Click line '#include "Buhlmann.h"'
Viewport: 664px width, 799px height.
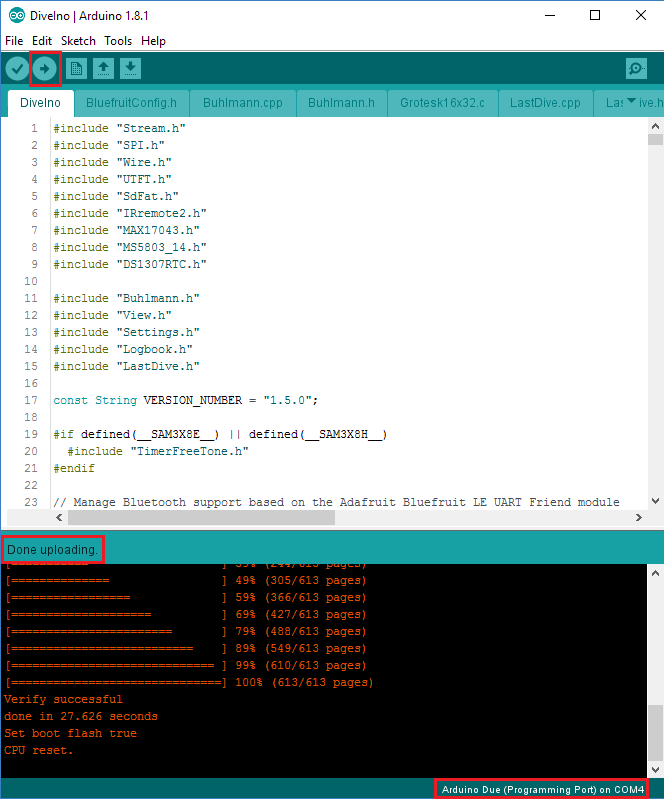pyautogui.click(x=126, y=298)
